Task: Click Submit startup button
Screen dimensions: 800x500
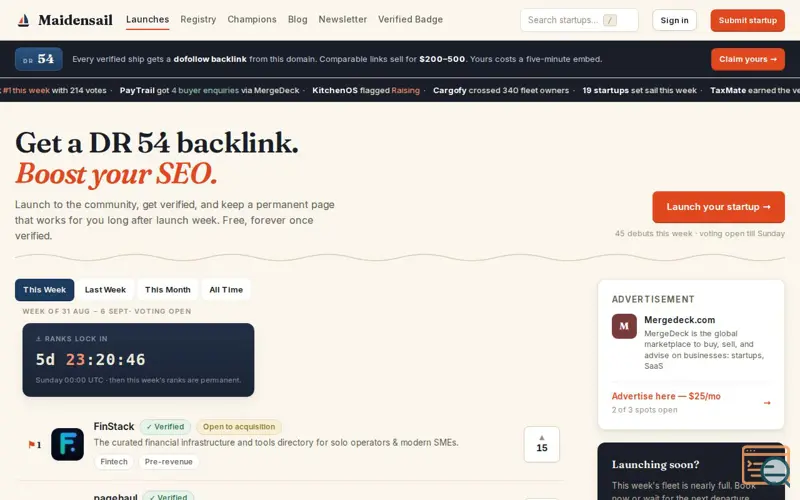Action: 747,20
